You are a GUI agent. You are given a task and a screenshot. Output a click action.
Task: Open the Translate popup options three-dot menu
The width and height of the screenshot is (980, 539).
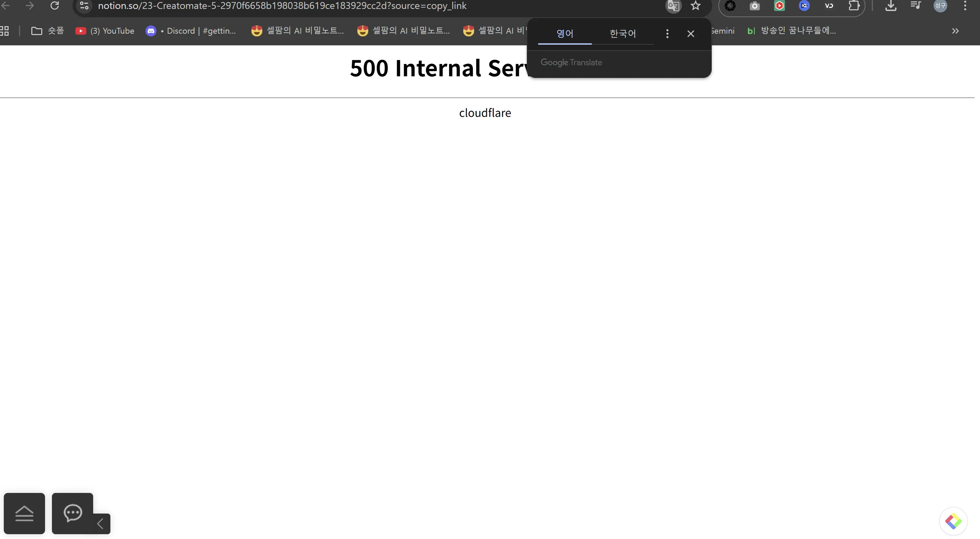[667, 33]
